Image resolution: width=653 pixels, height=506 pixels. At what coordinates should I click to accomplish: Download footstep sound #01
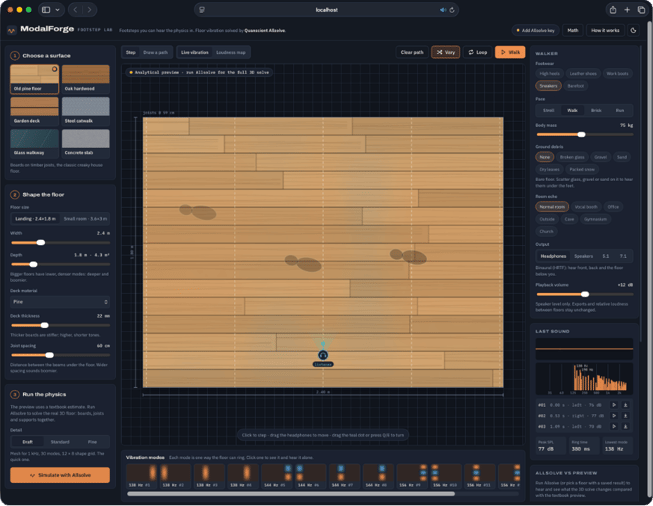[x=625, y=405]
